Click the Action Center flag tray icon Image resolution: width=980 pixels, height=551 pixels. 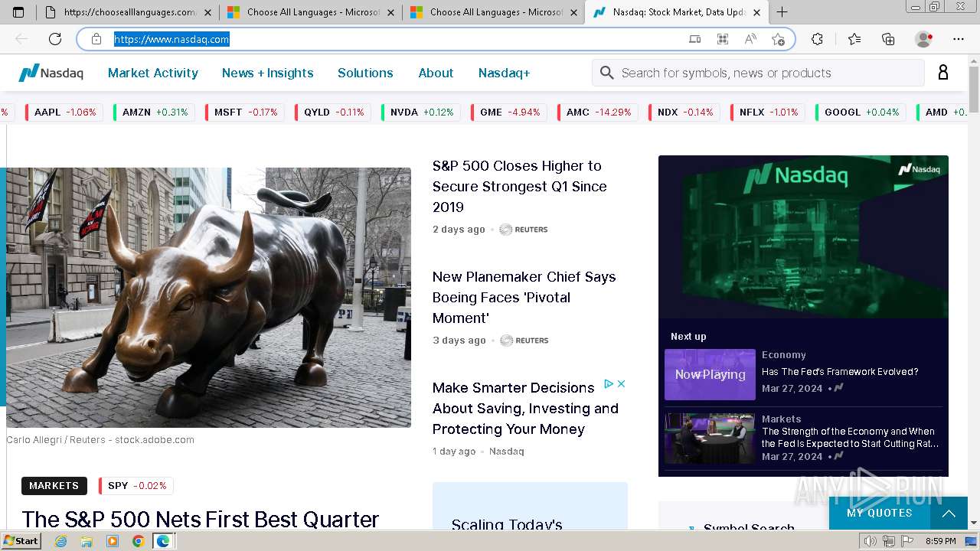[906, 541]
